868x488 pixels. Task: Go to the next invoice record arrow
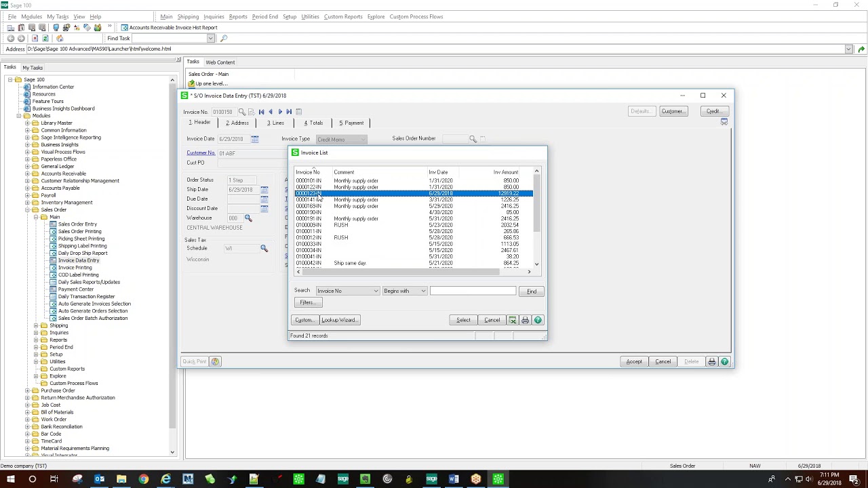pos(280,112)
